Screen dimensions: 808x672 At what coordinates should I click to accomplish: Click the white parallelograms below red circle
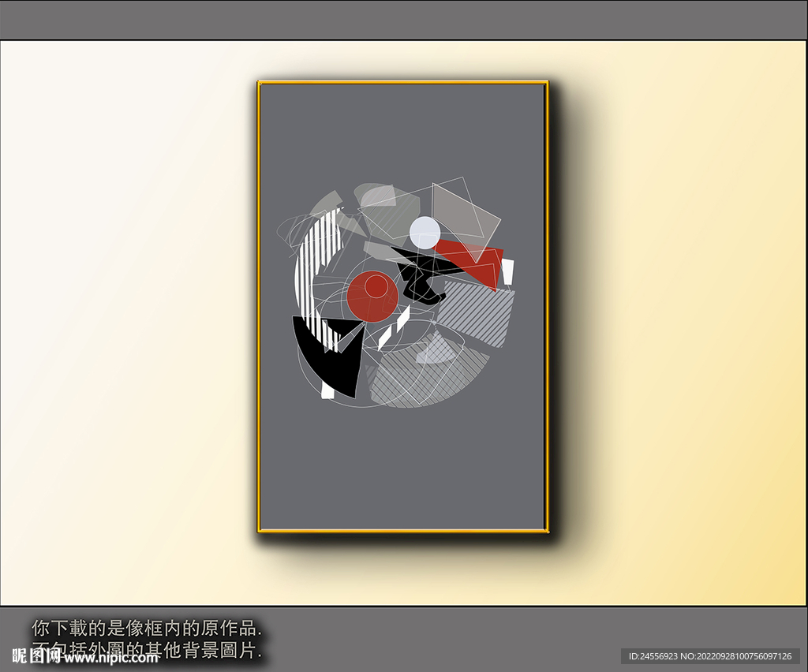coord(394,327)
